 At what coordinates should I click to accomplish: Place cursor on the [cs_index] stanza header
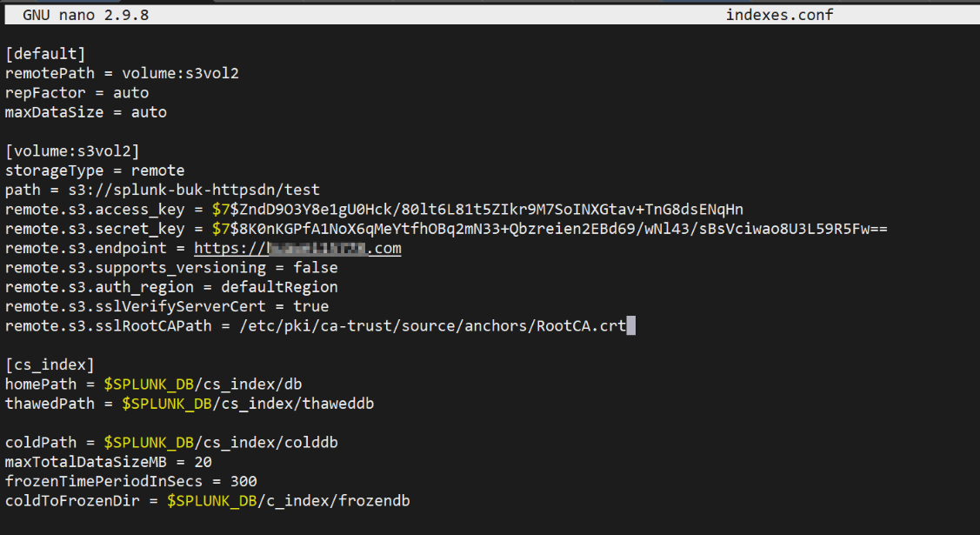(x=50, y=364)
